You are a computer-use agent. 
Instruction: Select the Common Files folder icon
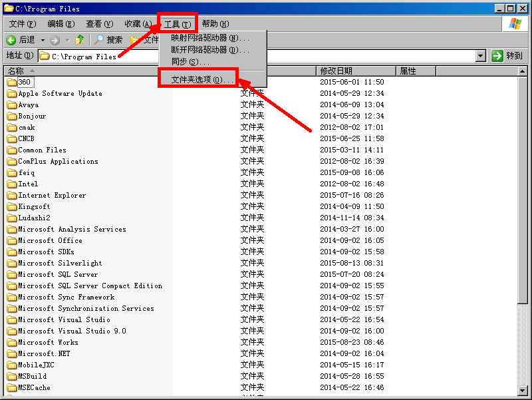click(x=12, y=150)
